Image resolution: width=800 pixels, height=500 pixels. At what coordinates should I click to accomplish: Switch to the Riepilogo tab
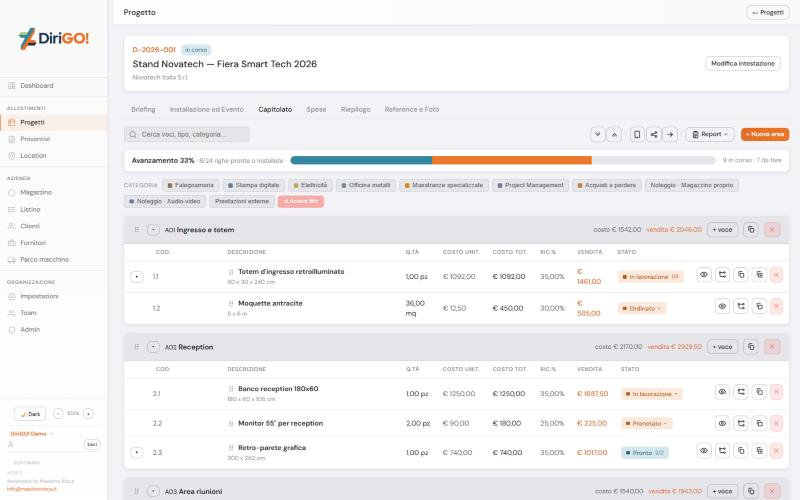(x=355, y=109)
